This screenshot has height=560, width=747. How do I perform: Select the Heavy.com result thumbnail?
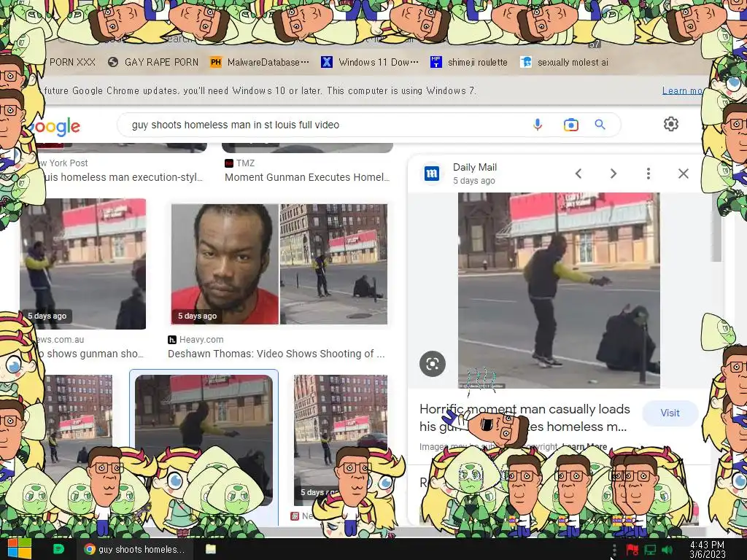[x=279, y=264]
